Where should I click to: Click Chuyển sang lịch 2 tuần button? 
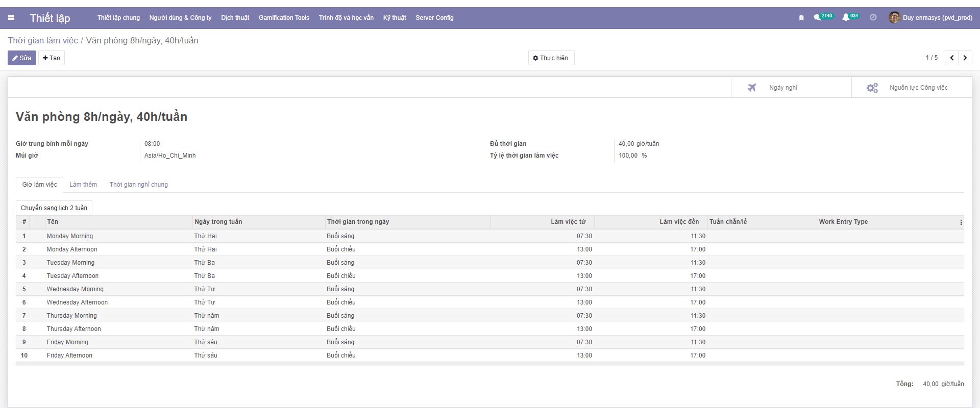(54, 208)
